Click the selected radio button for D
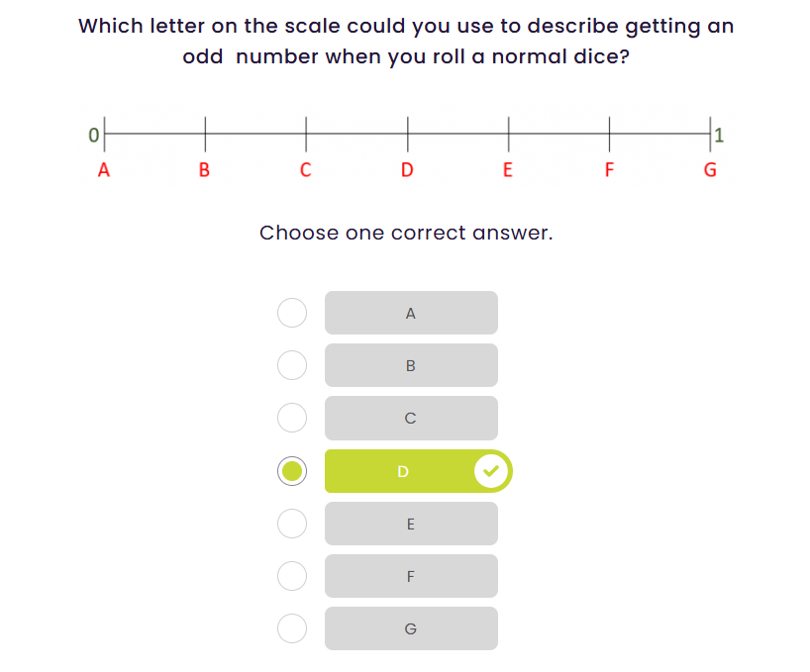 (x=292, y=471)
